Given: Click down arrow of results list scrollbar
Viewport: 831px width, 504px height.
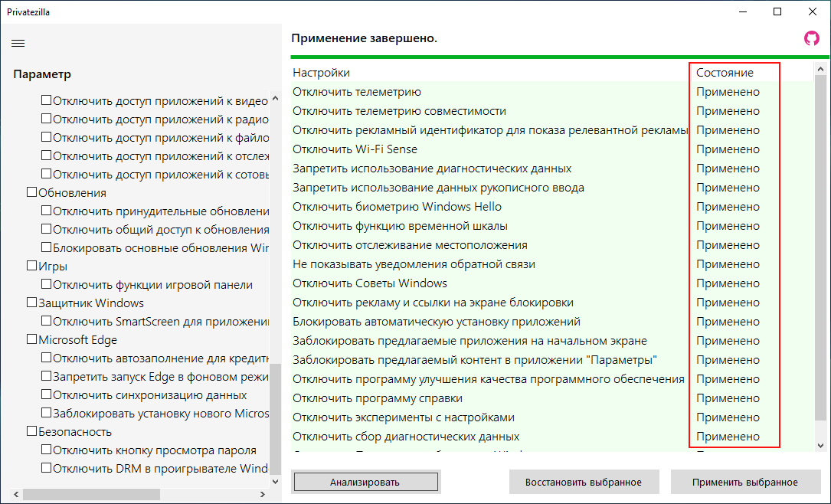Looking at the screenshot, I should pos(820,447).
